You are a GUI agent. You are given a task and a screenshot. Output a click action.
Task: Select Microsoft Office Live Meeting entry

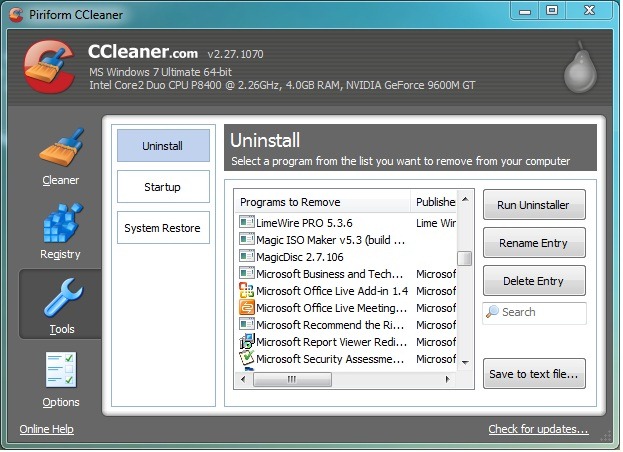pyautogui.click(x=332, y=308)
